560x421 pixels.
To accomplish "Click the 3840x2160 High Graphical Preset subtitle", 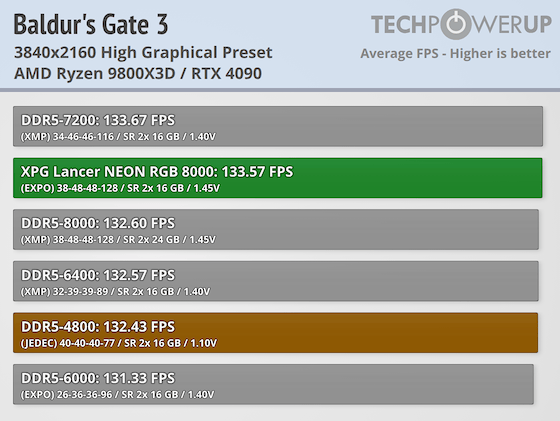I will 143,52.
